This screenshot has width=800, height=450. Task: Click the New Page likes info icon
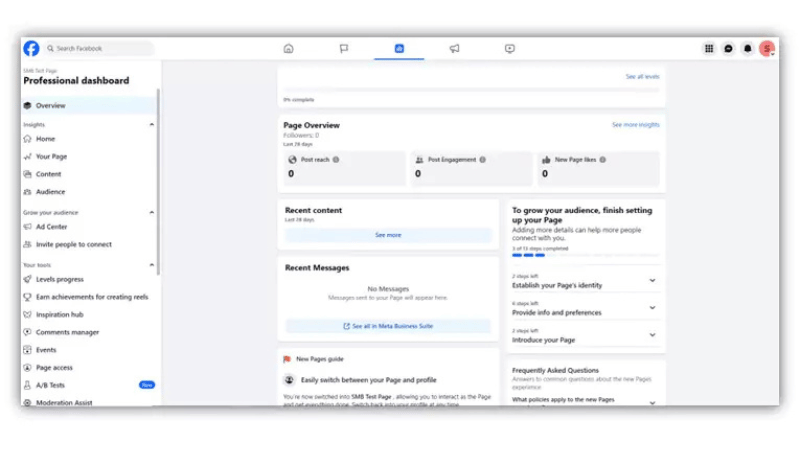pos(603,160)
